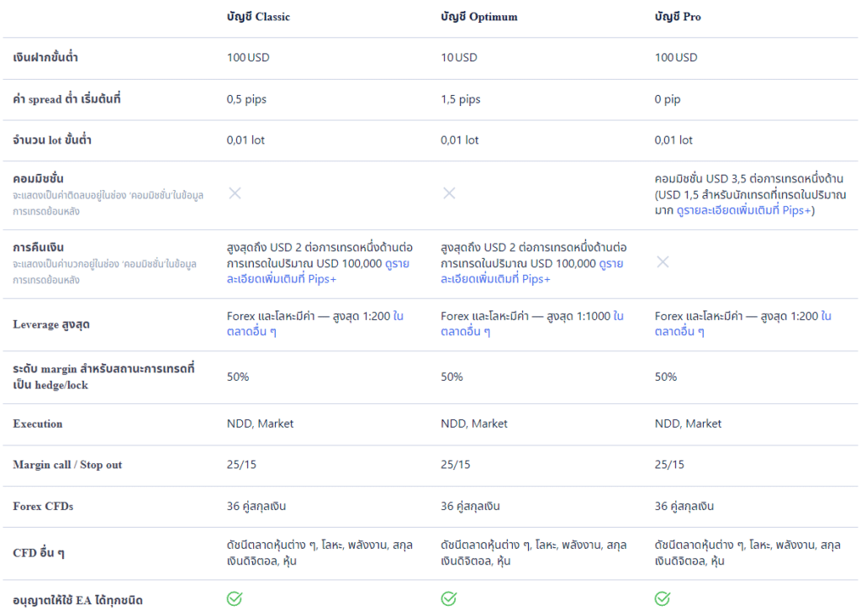The width and height of the screenshot is (861, 616).
Task: Open other markets link under Optimum leverage 1:1000
Action: [532, 324]
